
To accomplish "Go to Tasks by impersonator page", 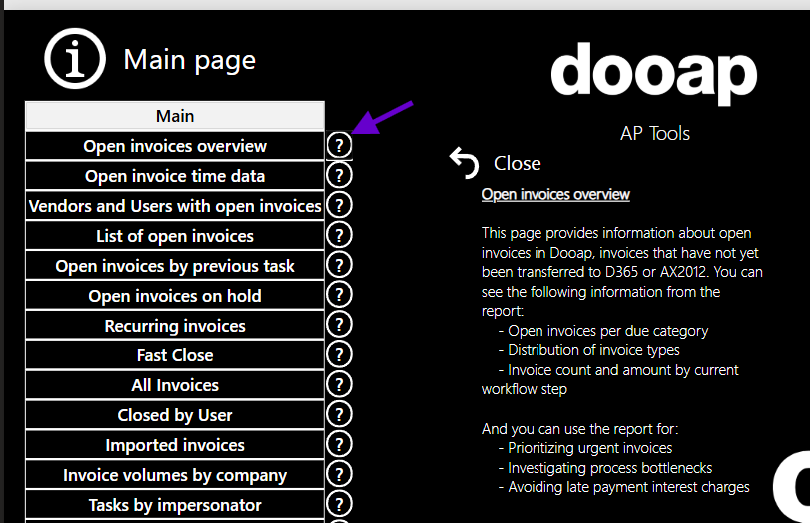I will [x=175, y=505].
